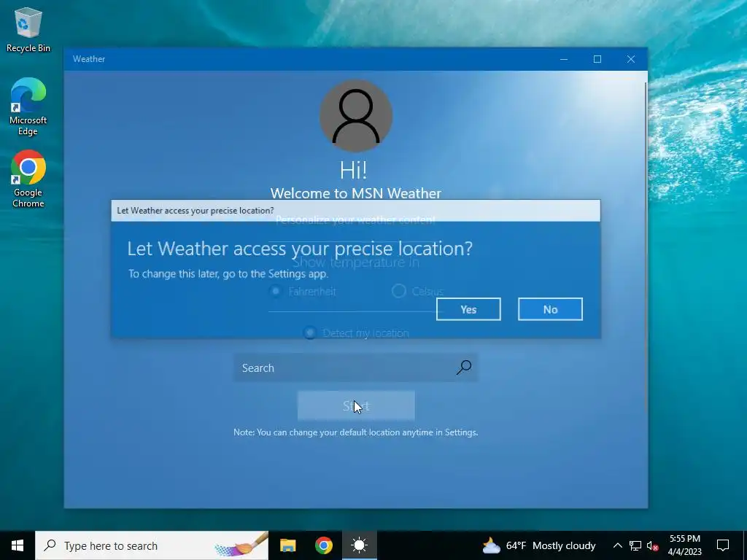
Task: Open the 64°F Mostly cloudy weather widget
Action: (x=539, y=545)
